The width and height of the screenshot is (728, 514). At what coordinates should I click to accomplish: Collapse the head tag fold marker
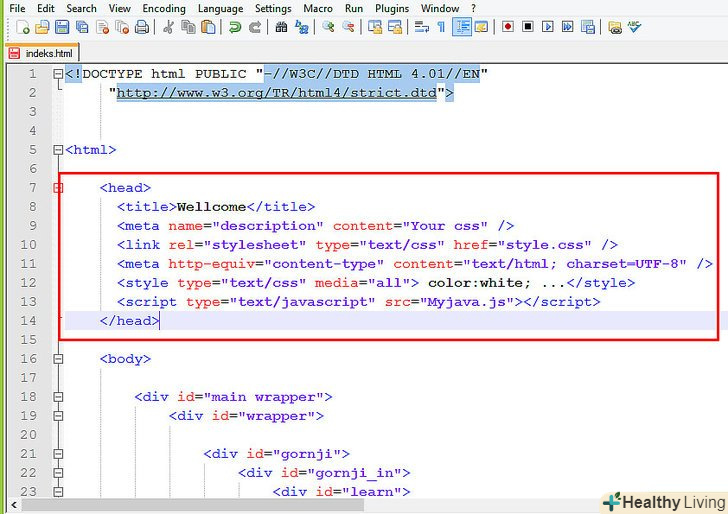pos(58,187)
